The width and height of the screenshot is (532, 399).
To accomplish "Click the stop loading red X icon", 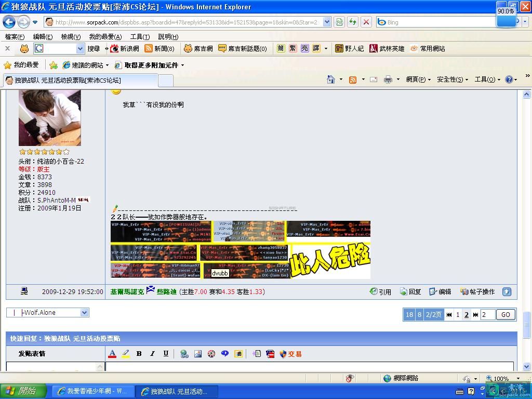I will pyautogui.click(x=366, y=22).
